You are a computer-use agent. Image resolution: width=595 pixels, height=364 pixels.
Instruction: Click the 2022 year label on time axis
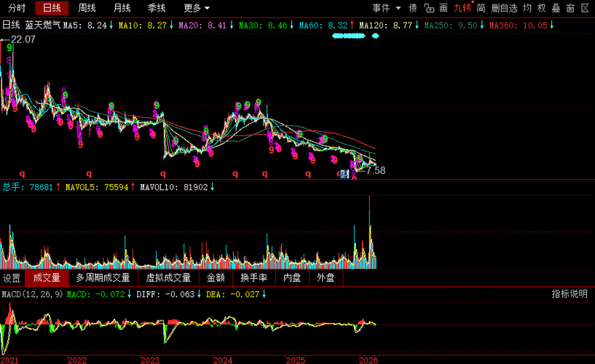pyautogui.click(x=77, y=360)
